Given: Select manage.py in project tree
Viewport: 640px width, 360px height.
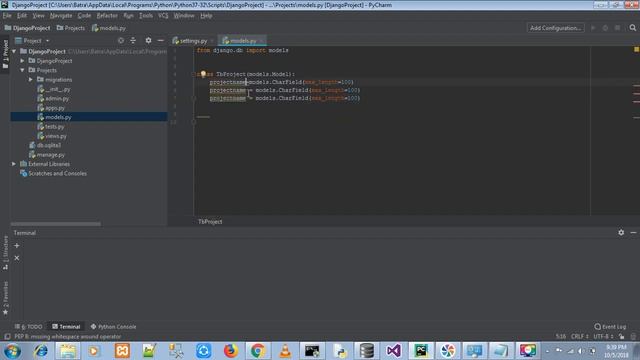Looking at the screenshot, I should 47,155.
